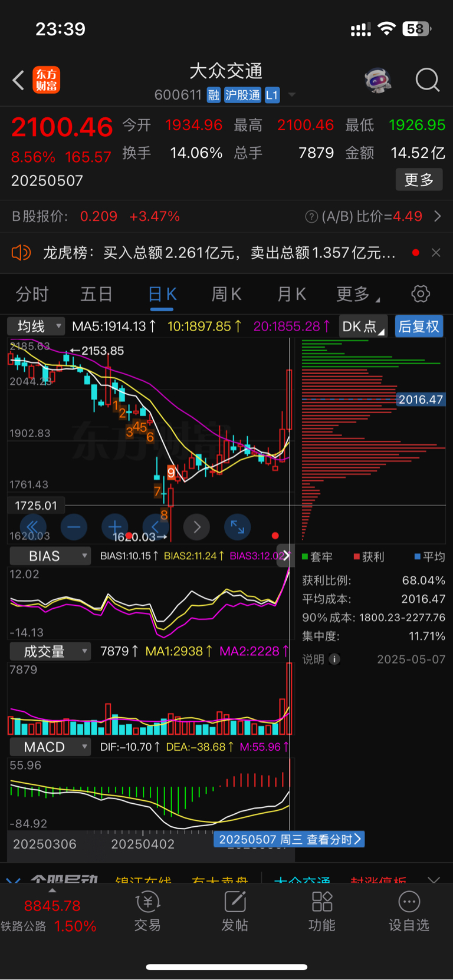
Task: Tap L1 level tag
Action: 272,95
